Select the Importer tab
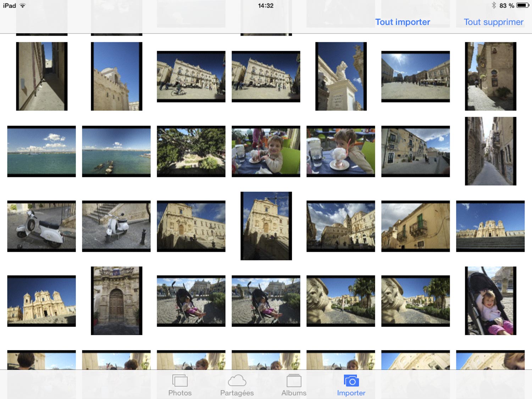Image resolution: width=532 pixels, height=399 pixels. (351, 385)
